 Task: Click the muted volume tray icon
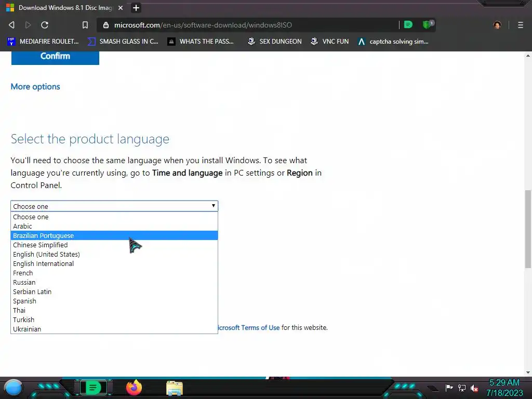pyautogui.click(x=474, y=388)
